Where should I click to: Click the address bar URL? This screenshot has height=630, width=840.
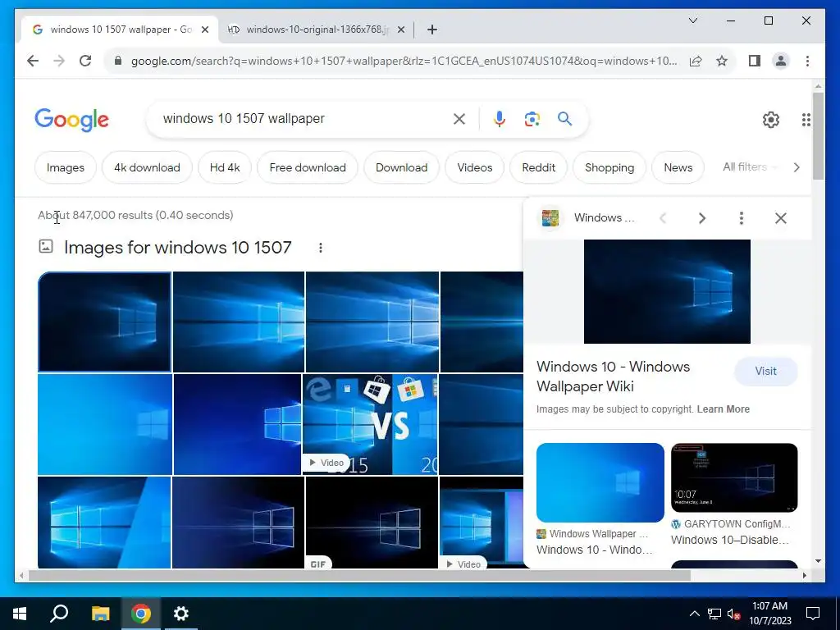click(404, 61)
